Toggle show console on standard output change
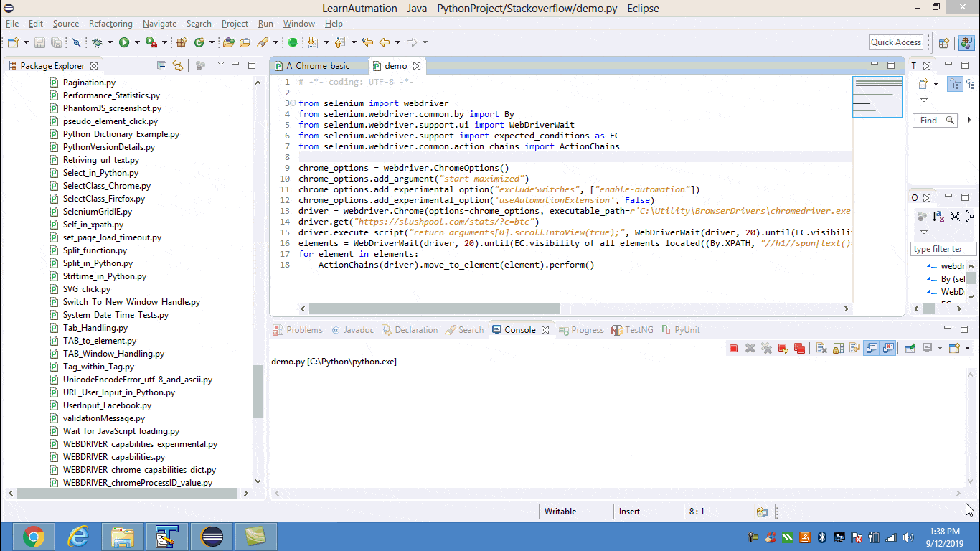The image size is (980, 551). coord(872,349)
